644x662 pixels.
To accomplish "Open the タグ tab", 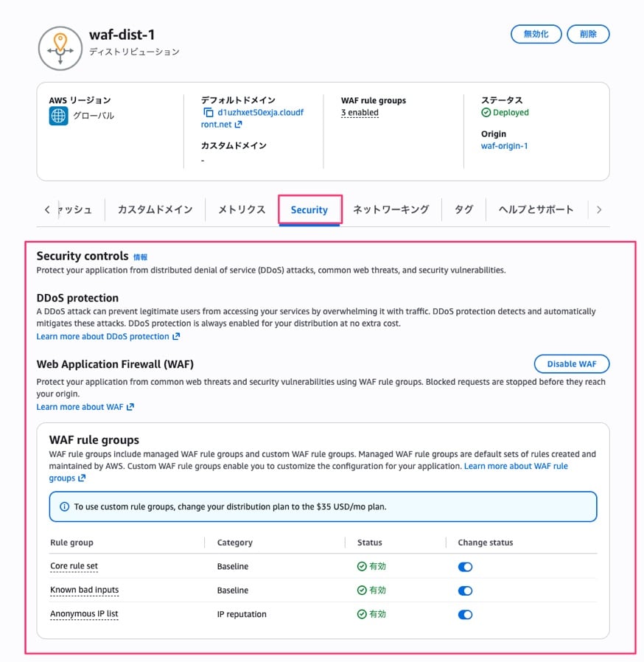I will pos(463,209).
